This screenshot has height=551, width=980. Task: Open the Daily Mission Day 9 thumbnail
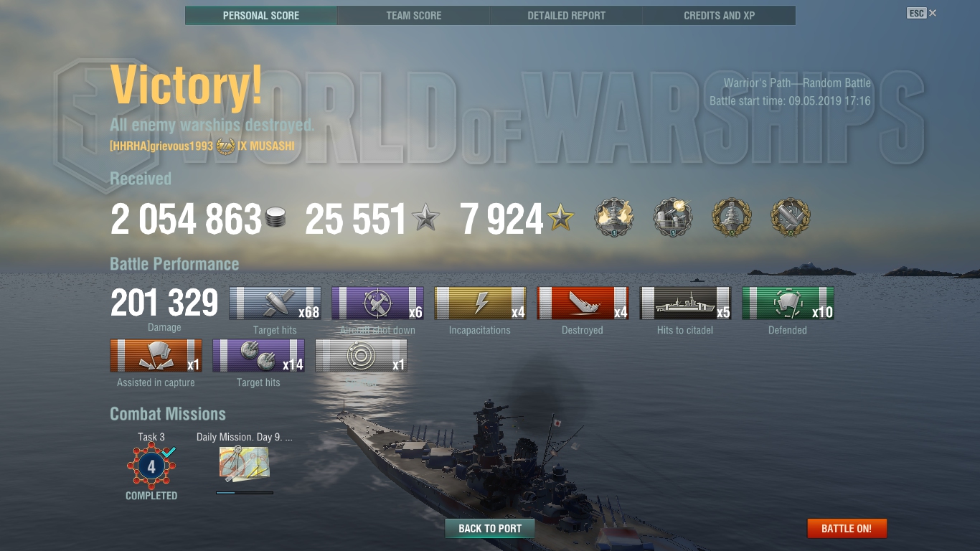(244, 463)
